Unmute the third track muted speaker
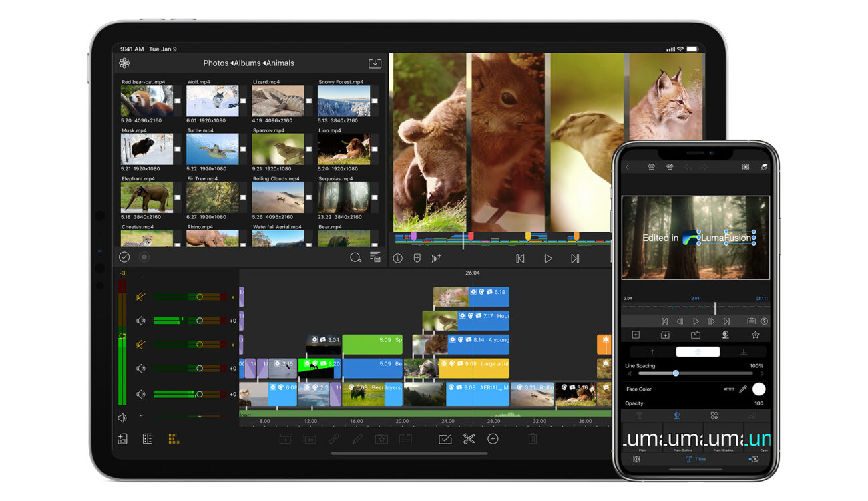This screenshot has height=501, width=868. coord(140,345)
